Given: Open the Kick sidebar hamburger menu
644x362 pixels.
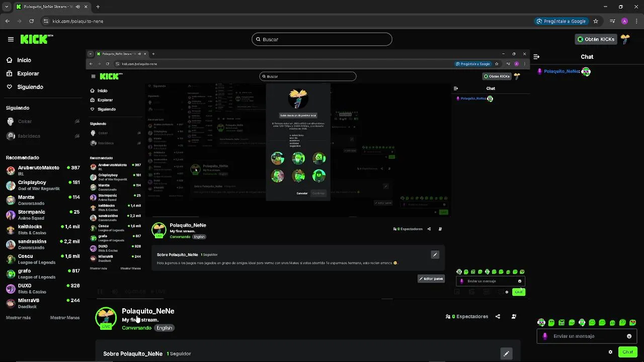Looking at the screenshot, I should point(11,39).
